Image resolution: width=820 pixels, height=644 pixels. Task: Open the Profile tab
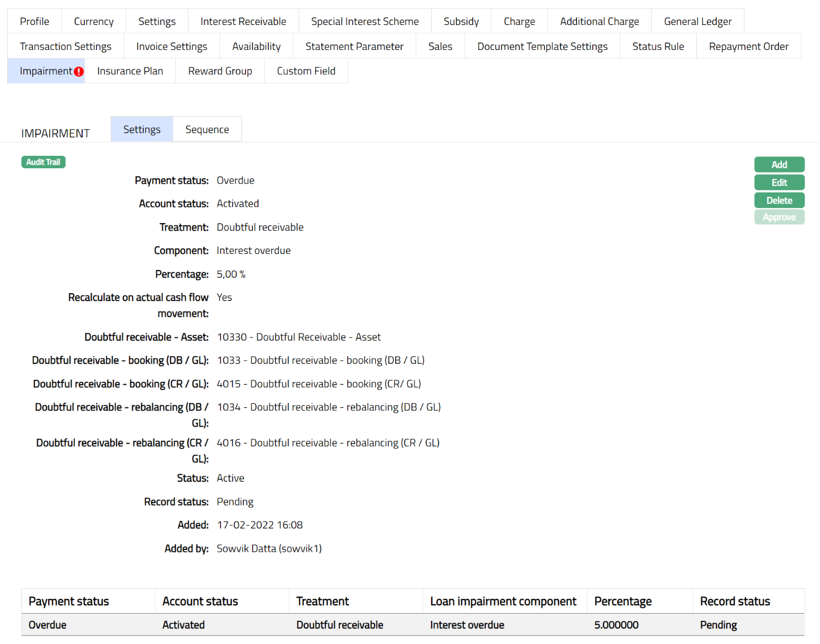[34, 21]
